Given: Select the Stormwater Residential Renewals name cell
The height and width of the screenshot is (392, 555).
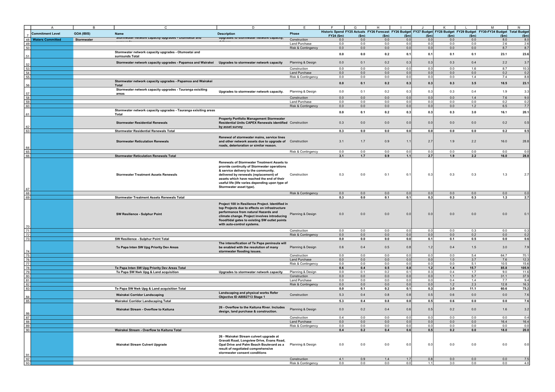Looking at the screenshot, I should point(142,123).
